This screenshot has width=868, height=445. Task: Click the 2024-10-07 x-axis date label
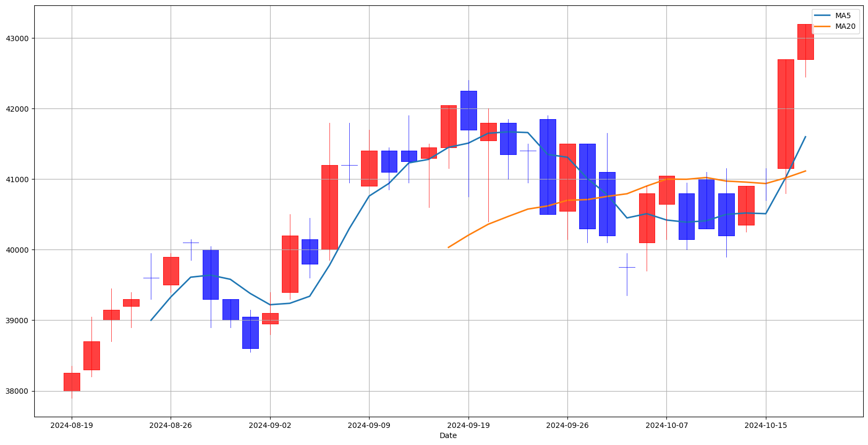point(667,426)
